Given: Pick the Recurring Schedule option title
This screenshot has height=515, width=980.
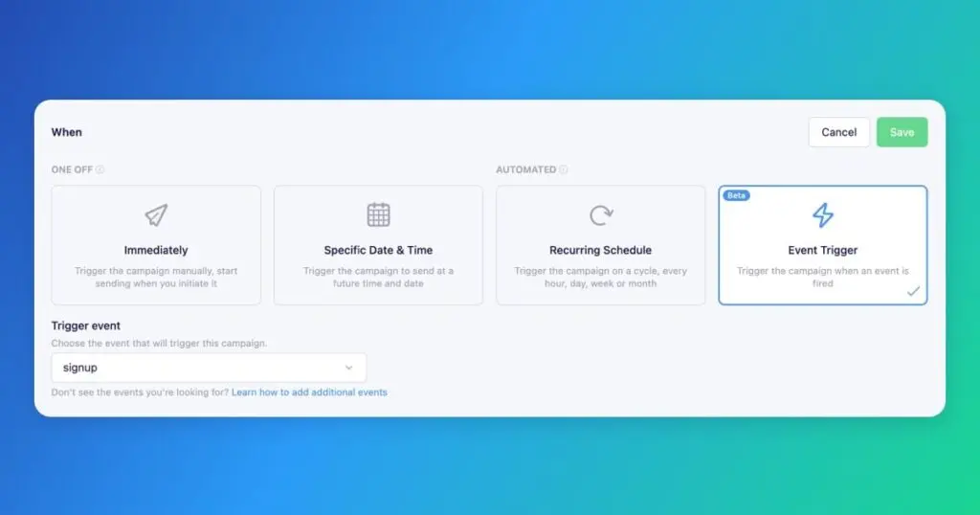Looking at the screenshot, I should (601, 250).
